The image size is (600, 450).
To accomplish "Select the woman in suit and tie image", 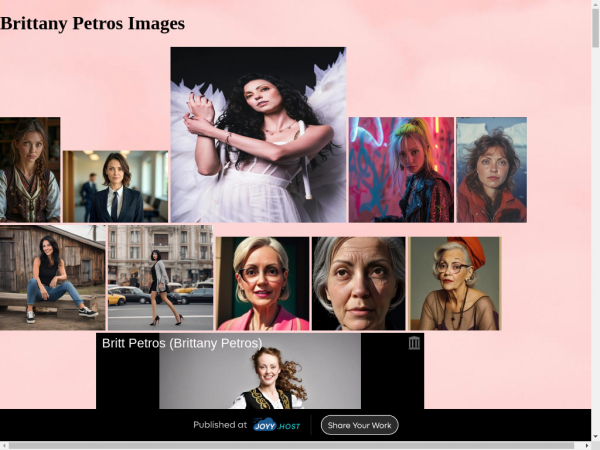I will pyautogui.click(x=115, y=186).
